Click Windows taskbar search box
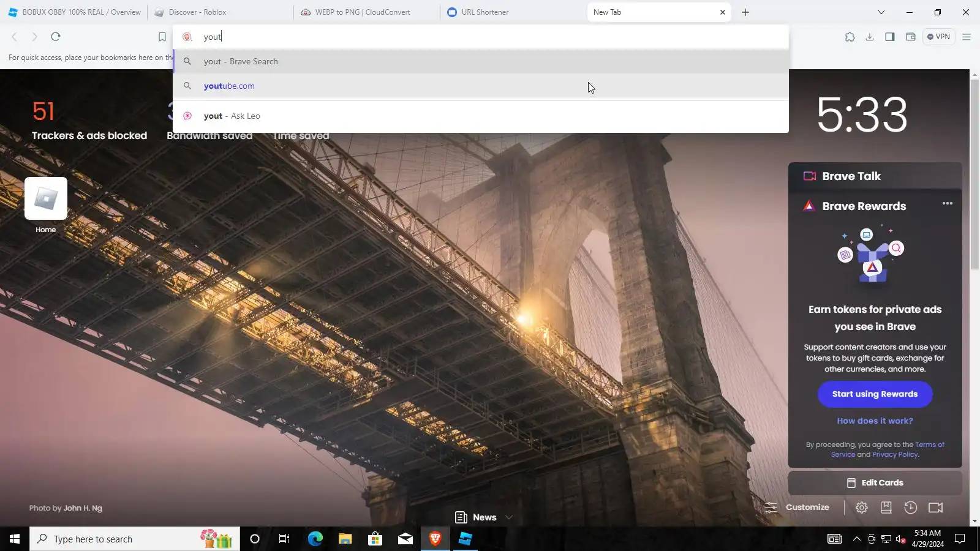 (135, 539)
